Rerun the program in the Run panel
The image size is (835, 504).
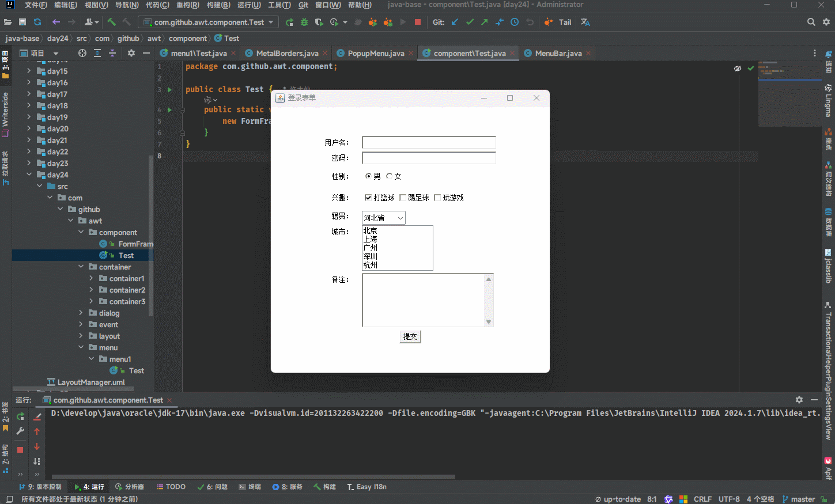click(21, 416)
